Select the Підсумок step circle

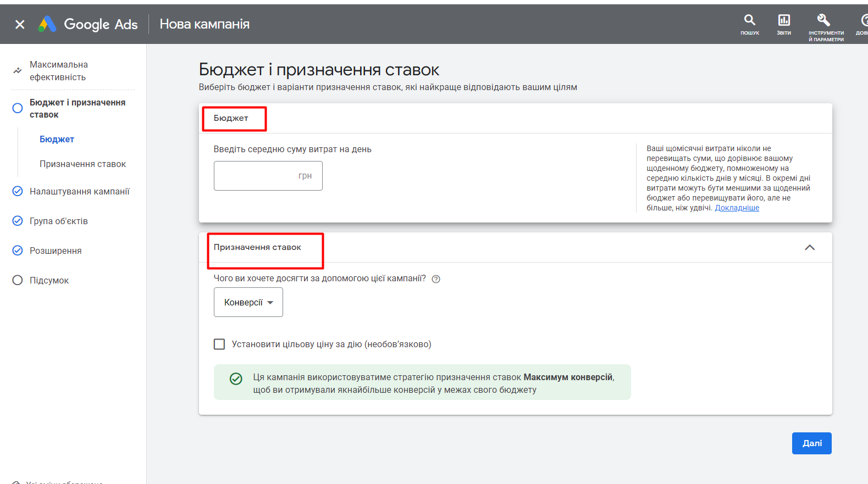18,280
